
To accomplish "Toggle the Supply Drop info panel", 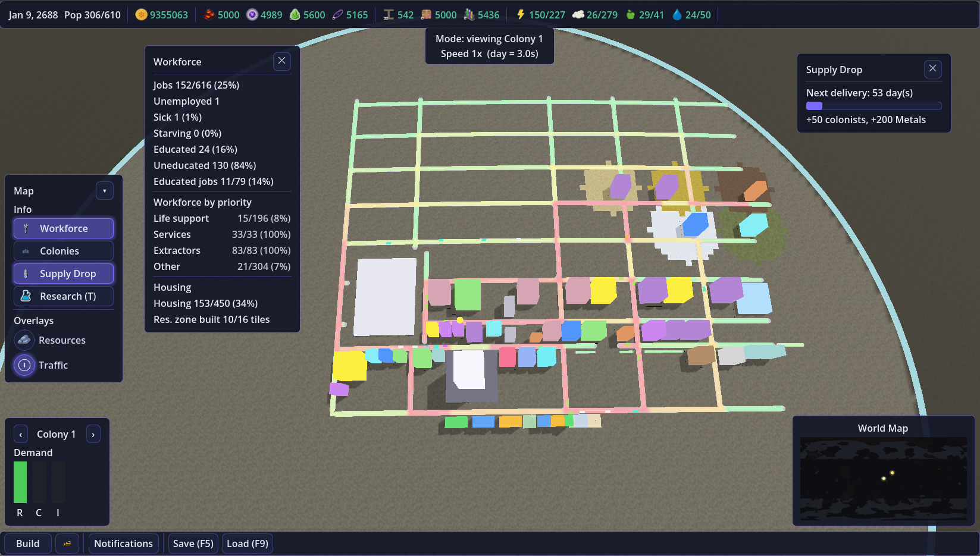I will tap(64, 274).
